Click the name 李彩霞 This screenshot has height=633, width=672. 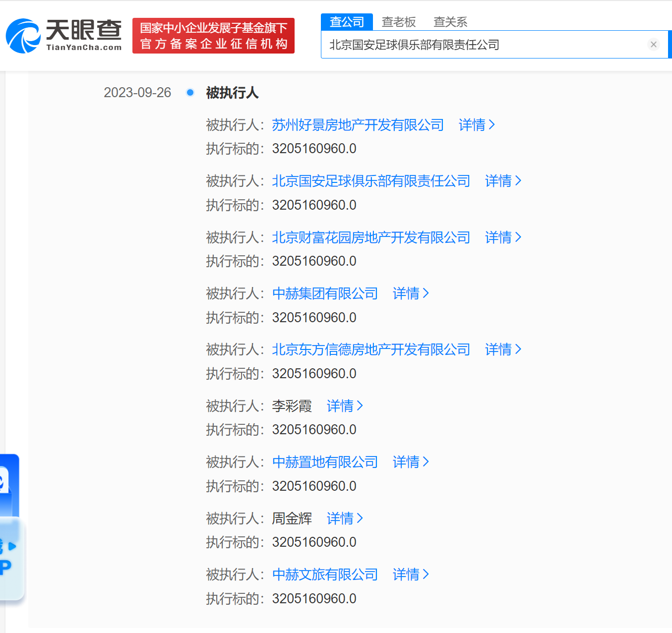[x=292, y=406]
